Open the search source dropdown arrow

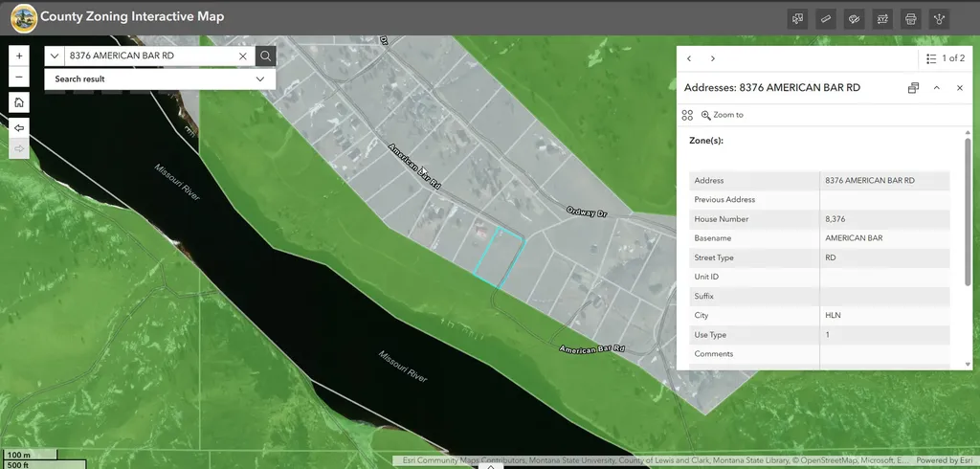[x=55, y=56]
